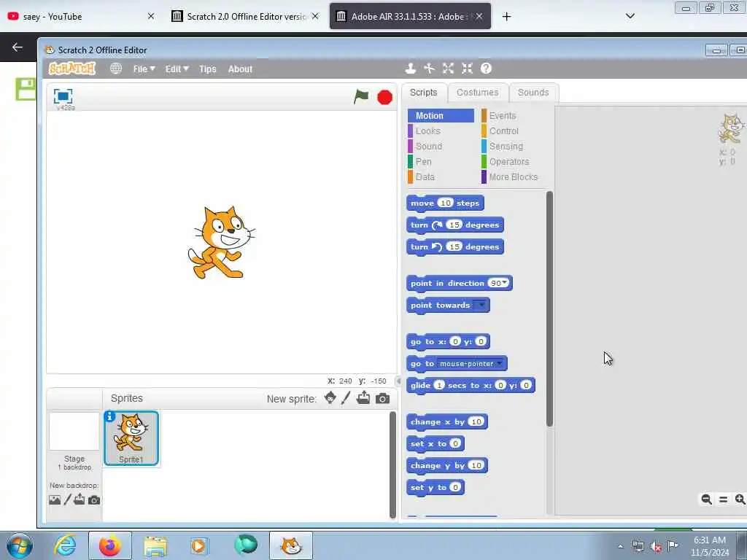Paint a new backdrop
The width and height of the screenshot is (747, 560).
point(67,499)
